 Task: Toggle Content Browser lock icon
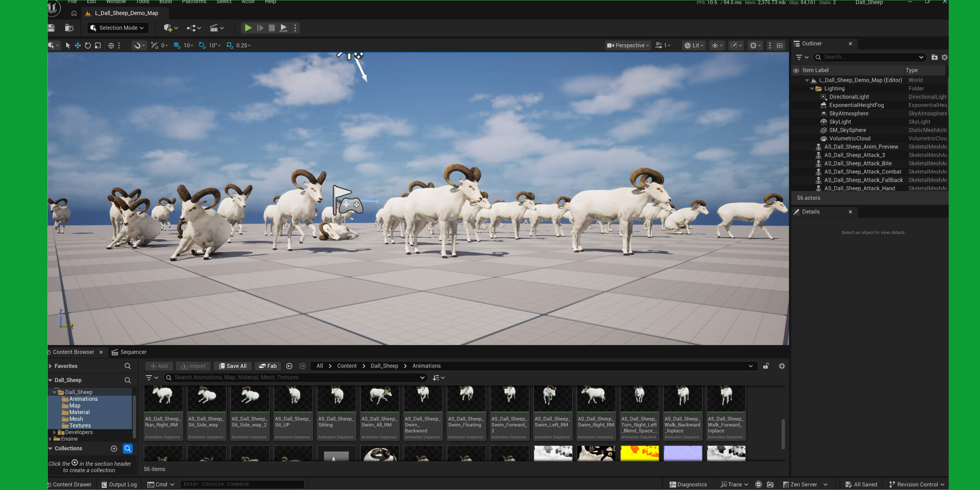coord(766,366)
